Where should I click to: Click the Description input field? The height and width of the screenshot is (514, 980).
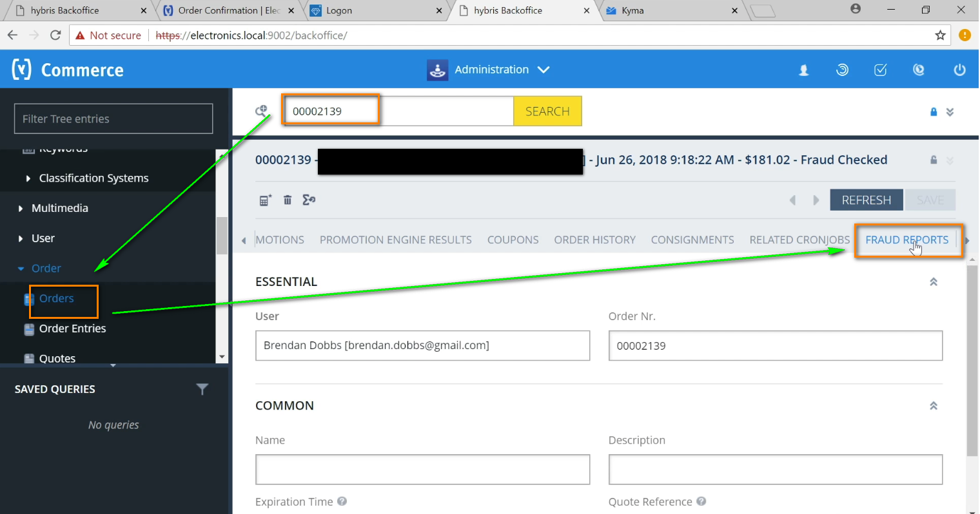click(776, 470)
